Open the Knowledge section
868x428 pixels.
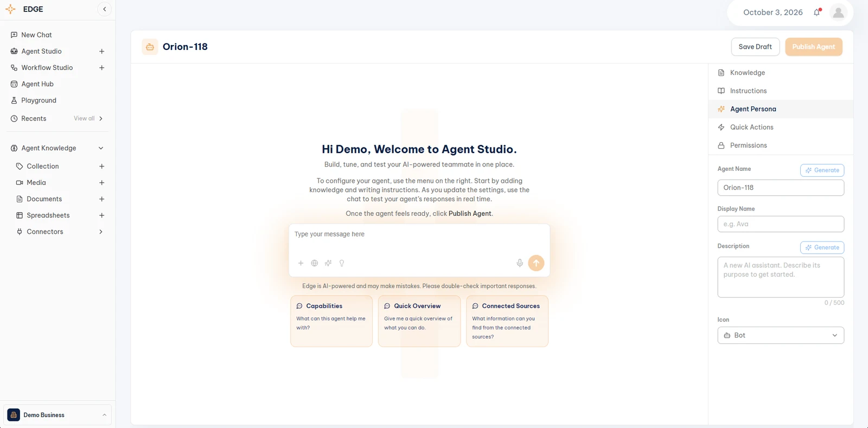click(x=781, y=73)
